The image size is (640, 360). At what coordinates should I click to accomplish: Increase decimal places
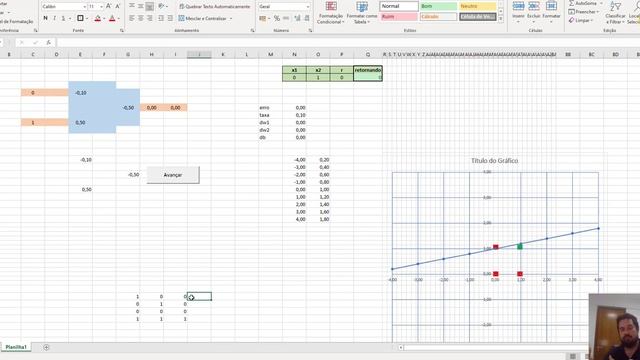297,18
